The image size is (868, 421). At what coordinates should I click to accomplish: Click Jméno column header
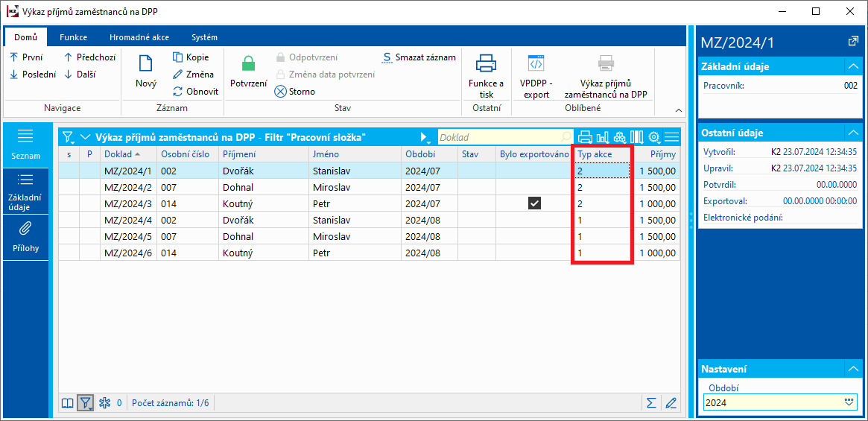355,154
